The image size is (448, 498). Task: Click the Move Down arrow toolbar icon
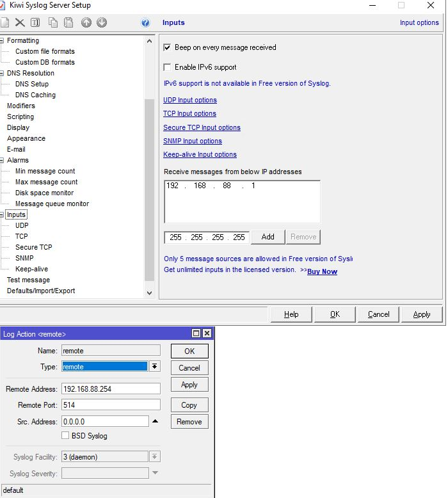(102, 22)
